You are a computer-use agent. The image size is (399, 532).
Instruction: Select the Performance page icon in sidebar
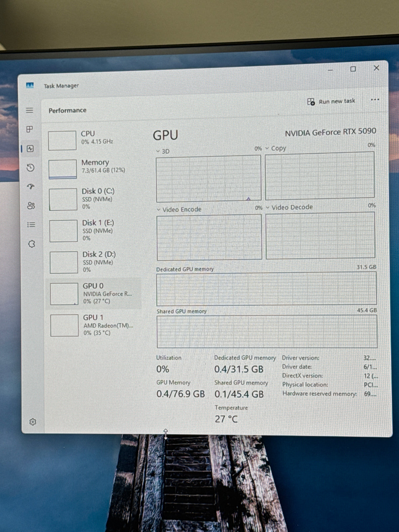pos(30,149)
